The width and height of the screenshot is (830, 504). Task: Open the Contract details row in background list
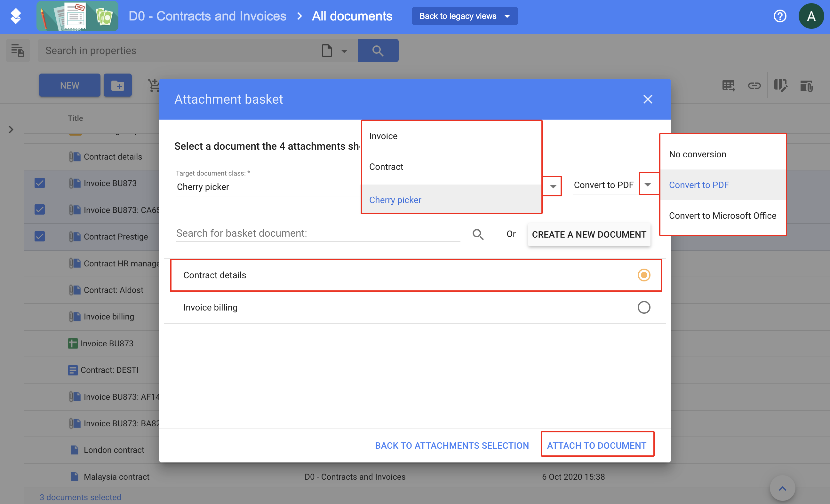click(x=113, y=157)
